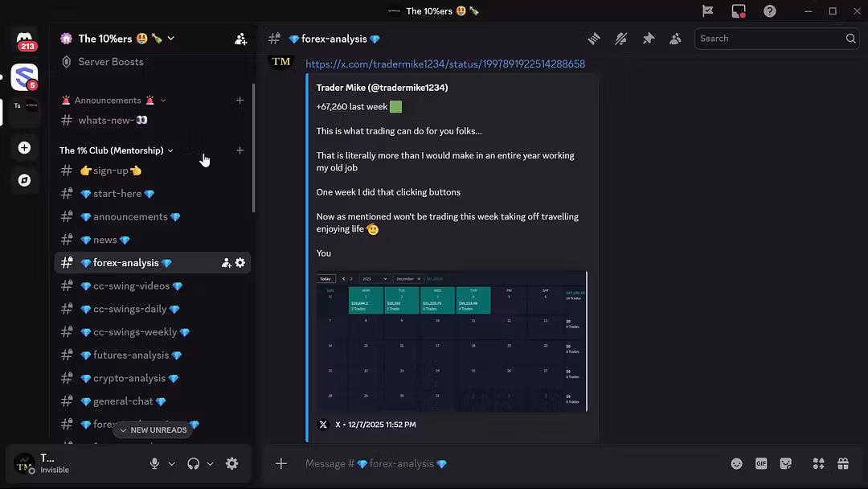Image resolution: width=868 pixels, height=489 pixels.
Task: Open GIF picker button
Action: point(760,464)
